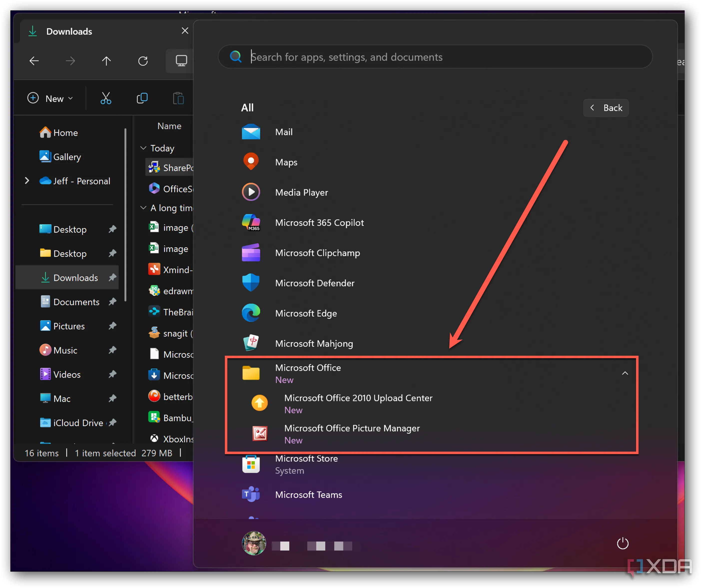
Task: Open Gallery in Explorer sidebar
Action: (x=67, y=157)
